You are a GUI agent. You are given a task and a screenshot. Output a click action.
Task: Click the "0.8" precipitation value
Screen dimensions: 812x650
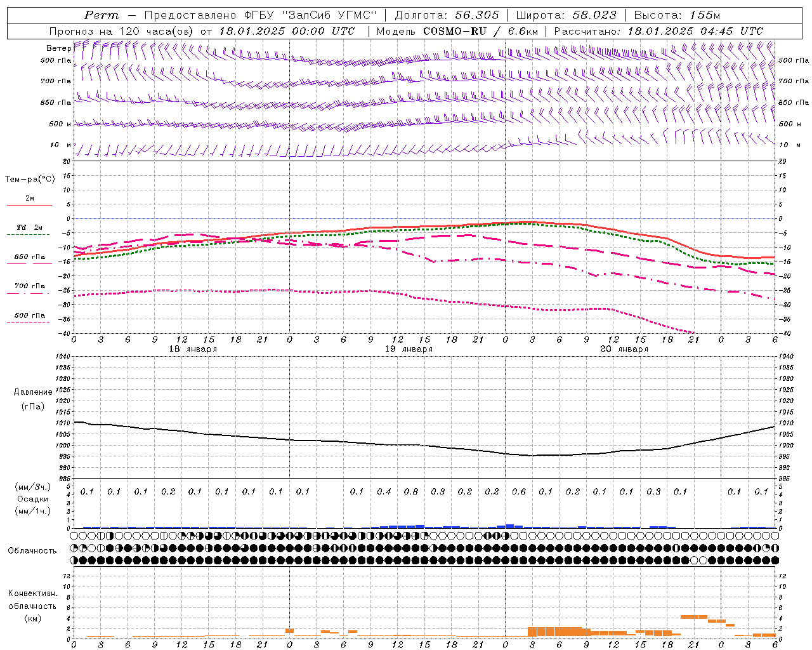click(411, 491)
